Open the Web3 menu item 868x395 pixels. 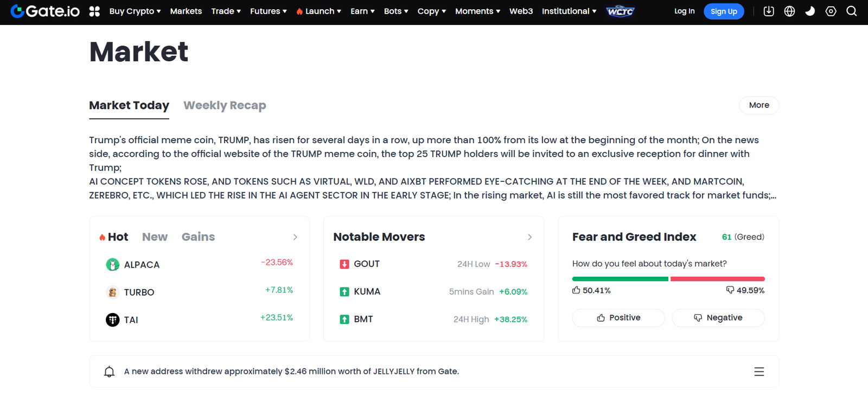pyautogui.click(x=521, y=11)
